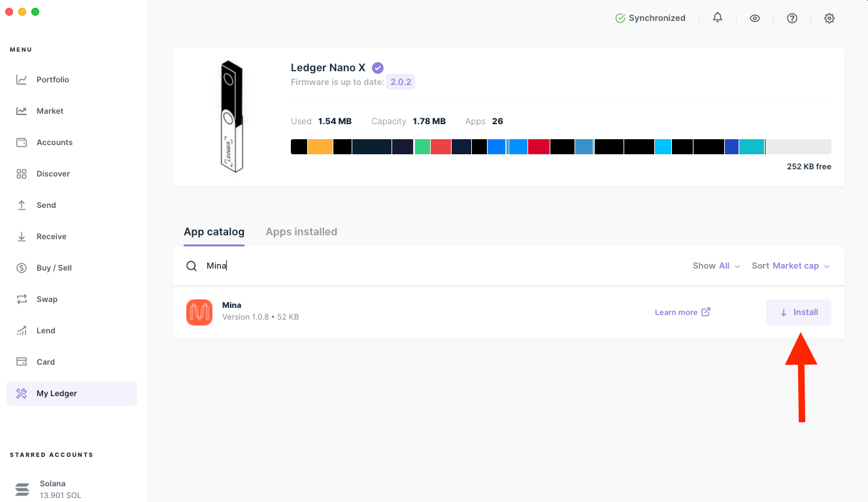Click the Mina Version 1.0.8 • 52 KB text
Screen dimensions: 868x502
click(261, 317)
